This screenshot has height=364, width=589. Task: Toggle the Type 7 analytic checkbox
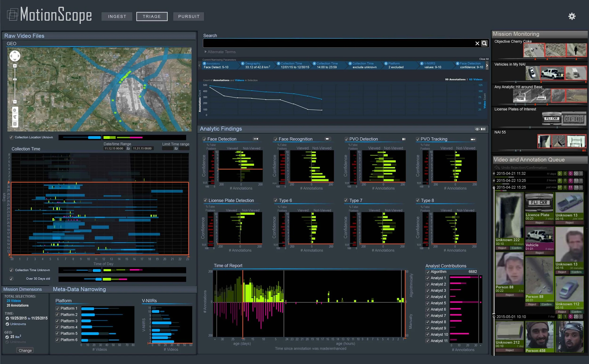(346, 200)
